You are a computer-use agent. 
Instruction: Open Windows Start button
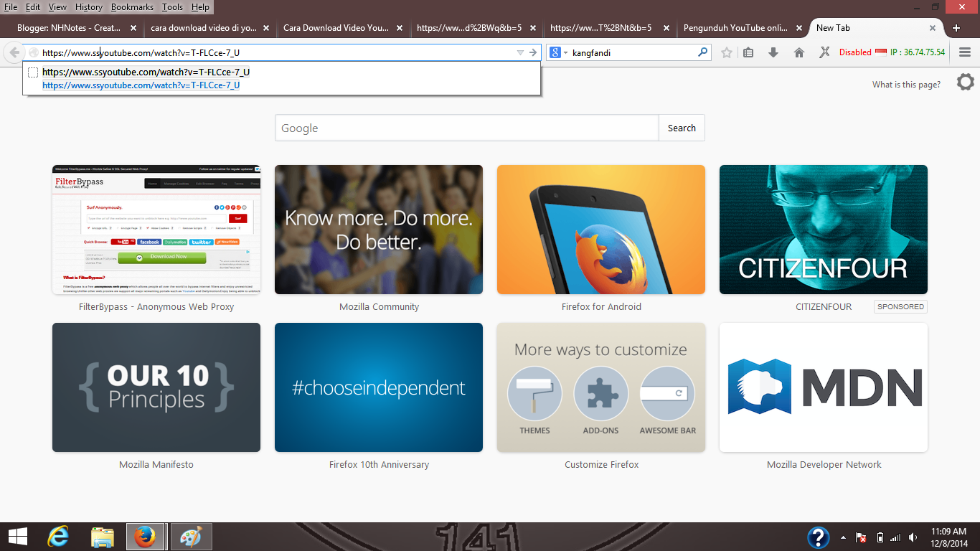point(17,537)
